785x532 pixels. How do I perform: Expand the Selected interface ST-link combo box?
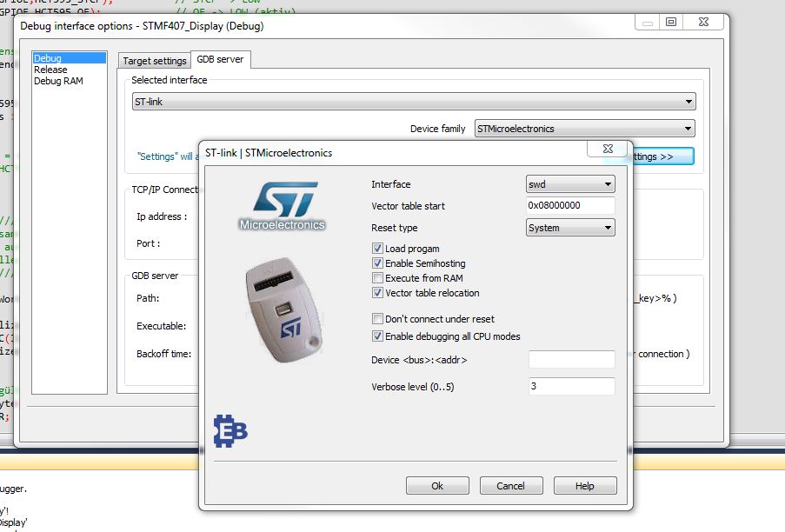(x=414, y=102)
